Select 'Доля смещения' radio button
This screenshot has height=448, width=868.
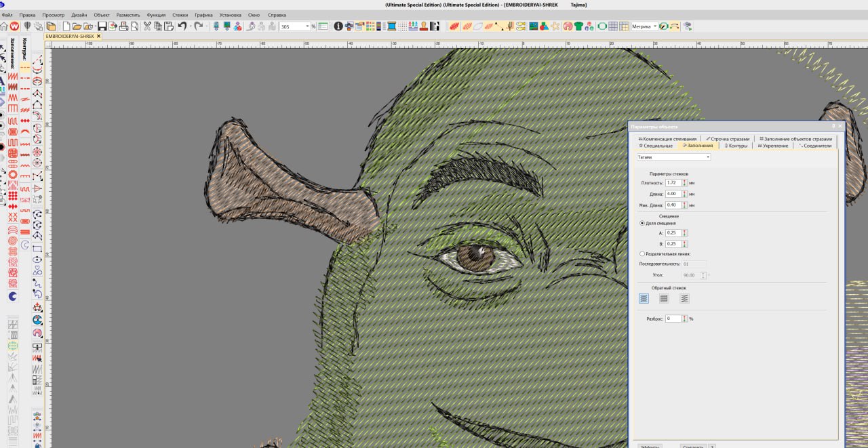(x=643, y=223)
